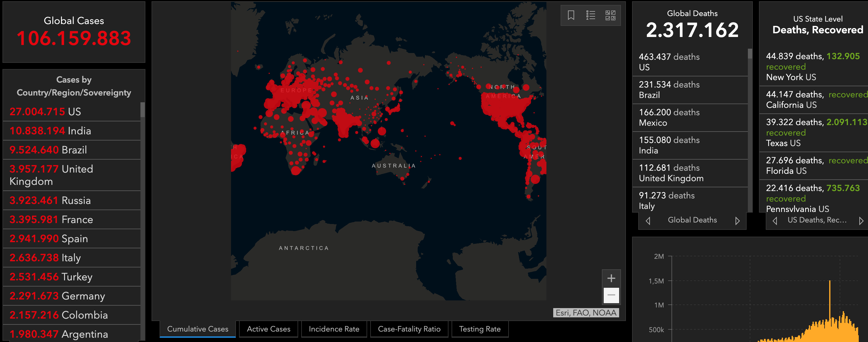The height and width of the screenshot is (342, 868).
Task: Open the basemap gallery grid icon
Action: 610,15
